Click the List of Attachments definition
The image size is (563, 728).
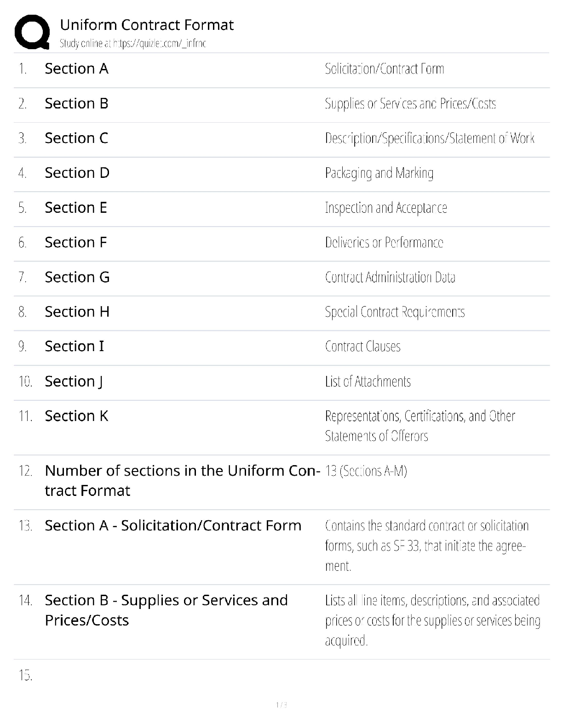point(368,381)
